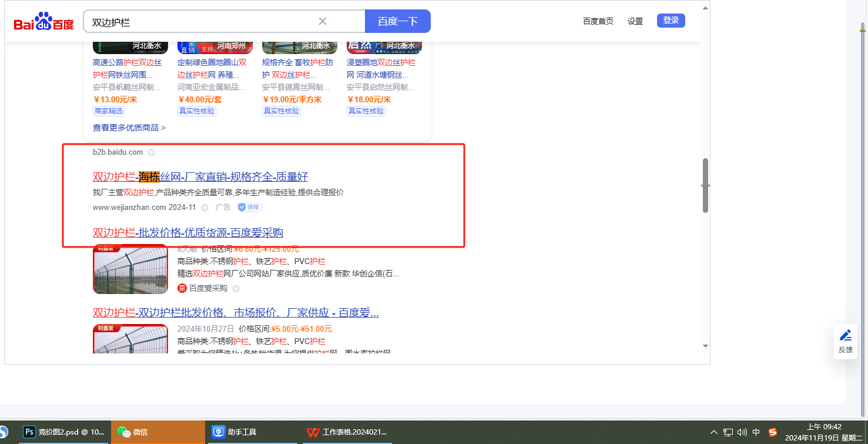Click the volume icon in system tray
Screen dimensions: 868x444
pos(742,432)
